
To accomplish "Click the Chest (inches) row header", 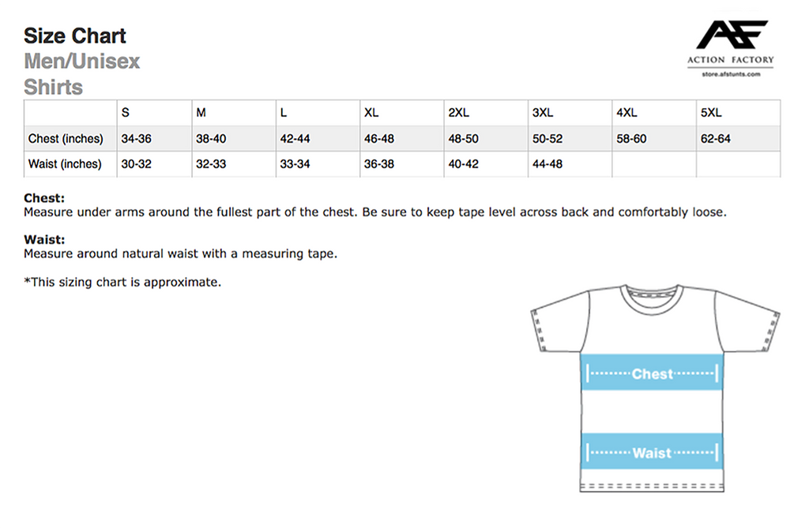I will point(66,139).
